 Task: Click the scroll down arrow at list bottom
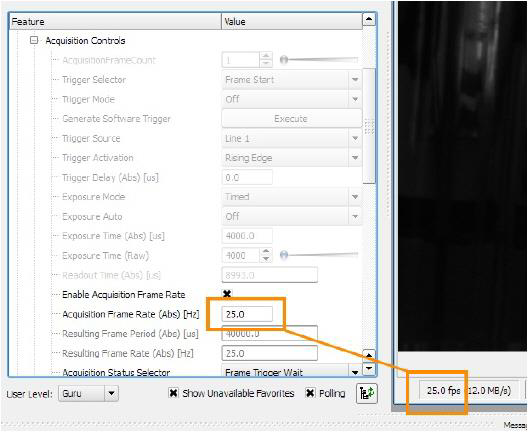tap(369, 368)
